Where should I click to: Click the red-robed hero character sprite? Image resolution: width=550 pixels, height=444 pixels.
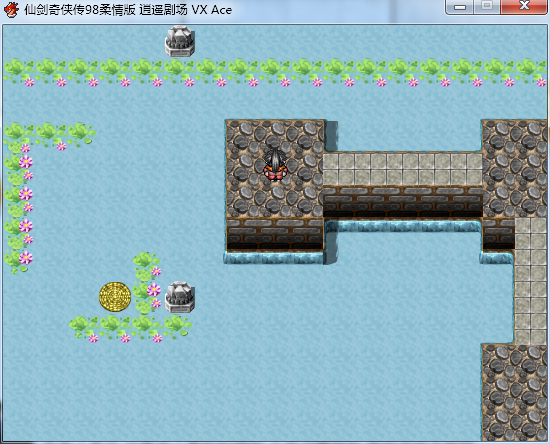276,164
